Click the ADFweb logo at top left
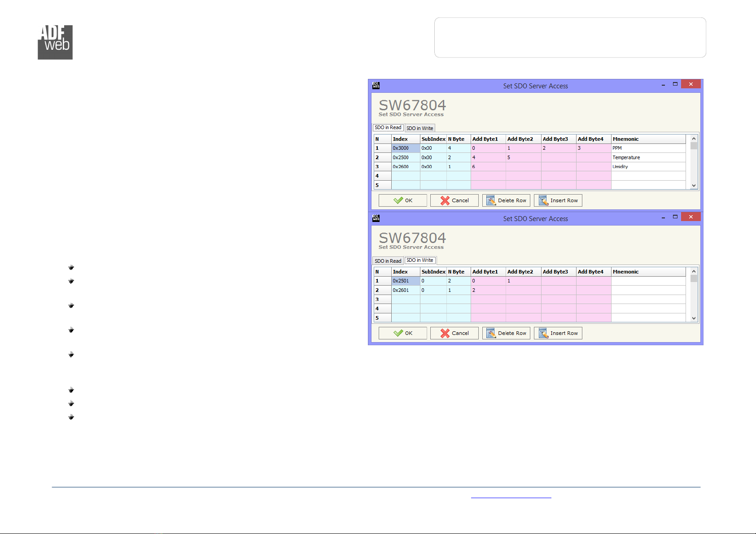 (55, 42)
